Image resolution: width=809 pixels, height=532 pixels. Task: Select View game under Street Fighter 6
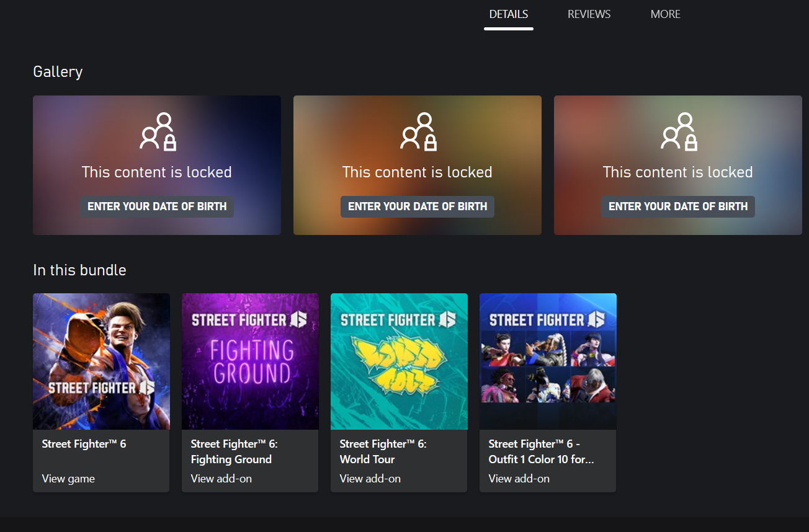(68, 479)
